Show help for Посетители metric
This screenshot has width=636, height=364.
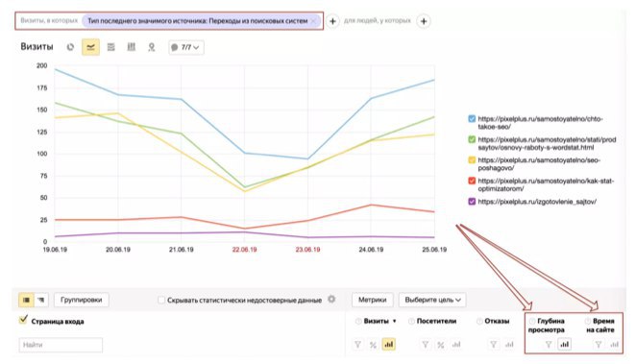point(411,321)
